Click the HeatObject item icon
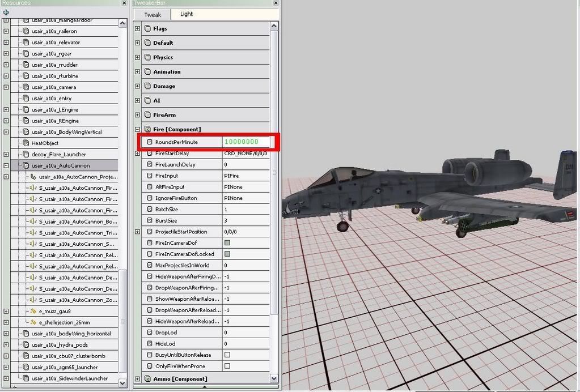Image resolution: width=580 pixels, height=392 pixels. [x=26, y=143]
